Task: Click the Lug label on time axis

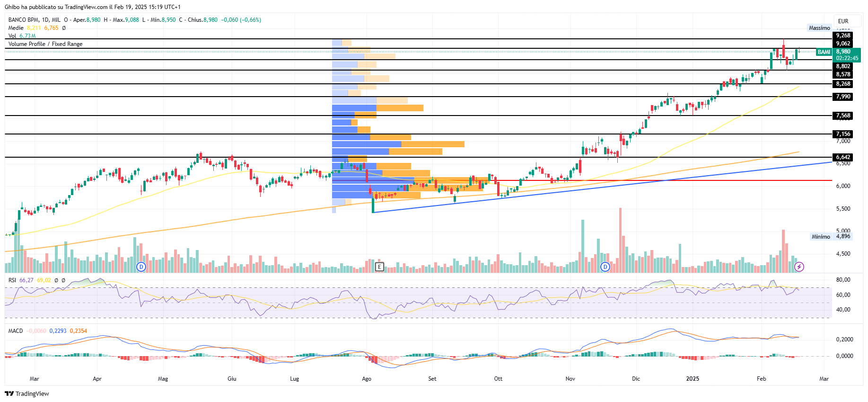Action: (x=294, y=379)
